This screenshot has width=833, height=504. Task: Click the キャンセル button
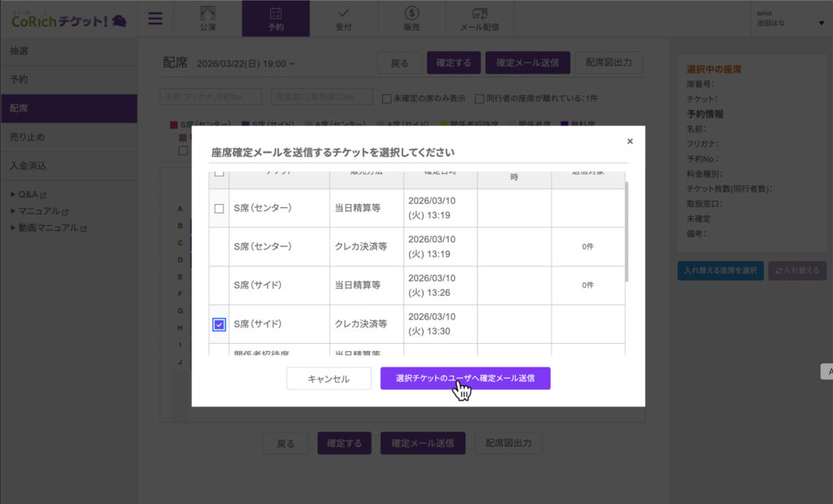point(329,379)
